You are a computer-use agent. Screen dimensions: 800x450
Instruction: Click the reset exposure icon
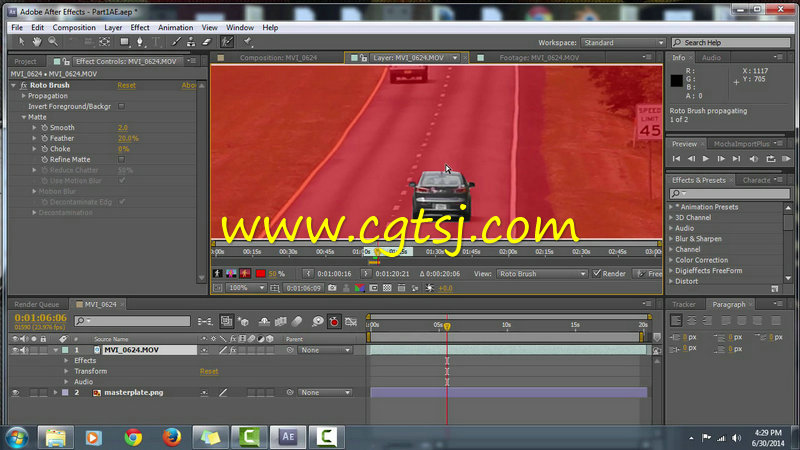430,288
